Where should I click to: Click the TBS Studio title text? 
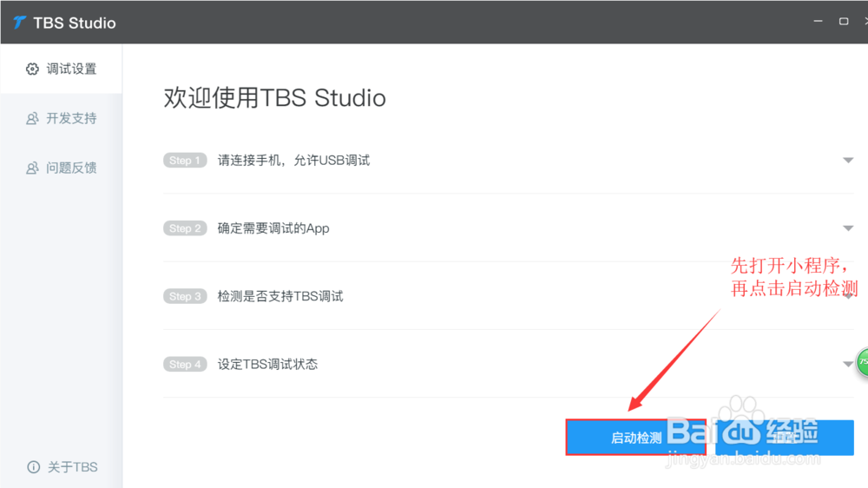click(x=74, y=23)
